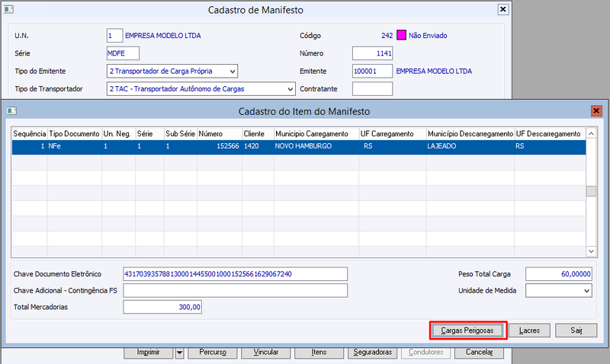Click the Un. Neg. column header
Image resolution: width=610 pixels, height=364 pixels.
pos(118,133)
